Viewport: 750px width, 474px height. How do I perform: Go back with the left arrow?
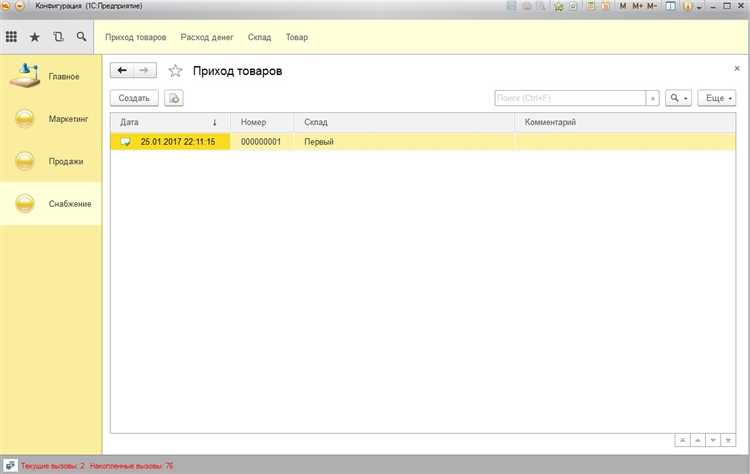point(122,70)
